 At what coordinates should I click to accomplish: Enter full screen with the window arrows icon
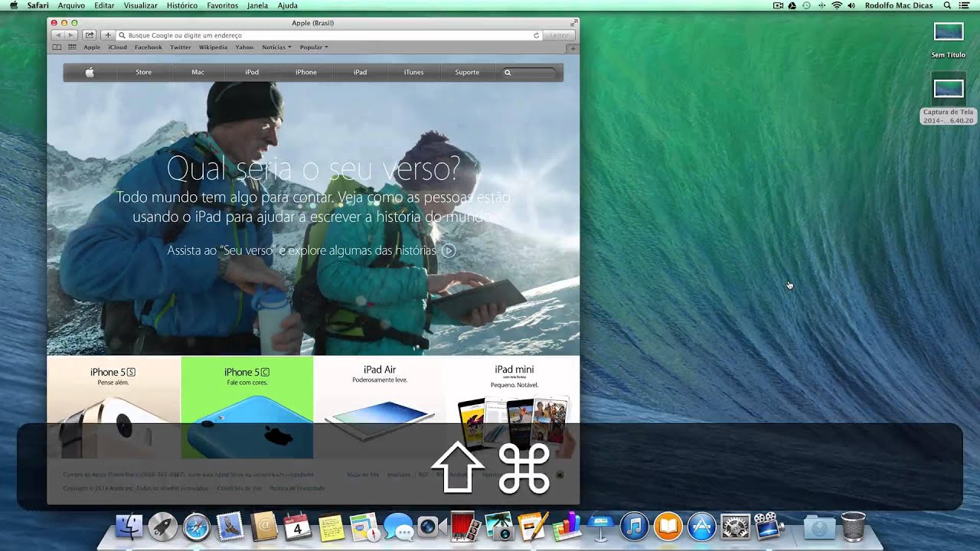click(573, 23)
